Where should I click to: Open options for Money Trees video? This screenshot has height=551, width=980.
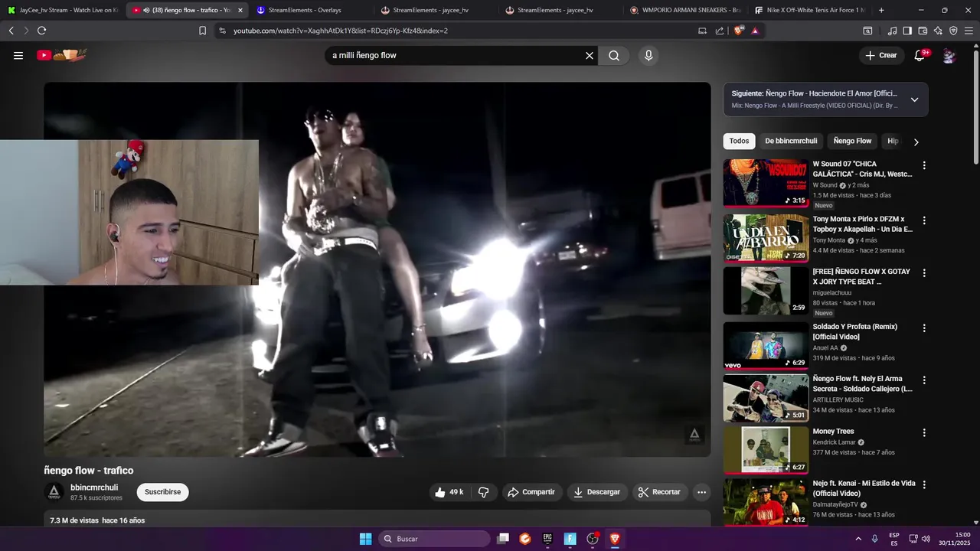pos(924,432)
